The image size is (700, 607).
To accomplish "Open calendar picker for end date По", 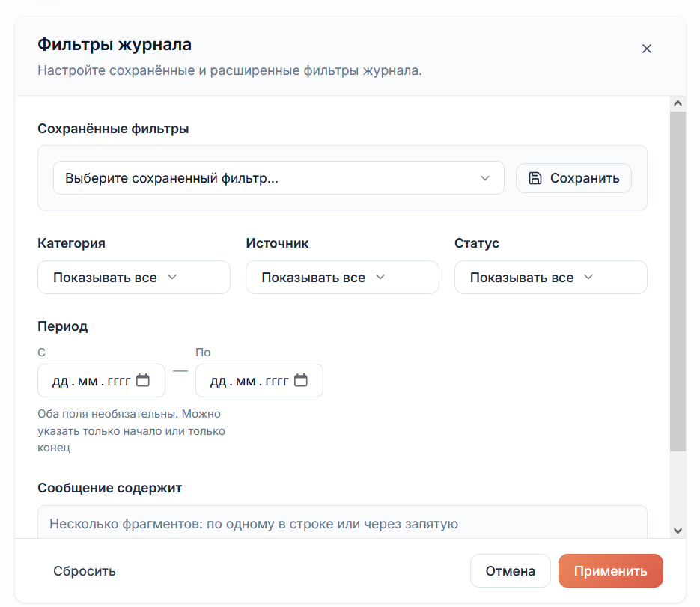I will [x=301, y=381].
